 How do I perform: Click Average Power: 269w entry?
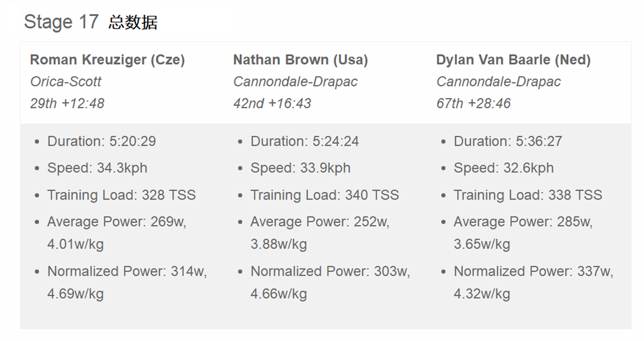coord(117,233)
